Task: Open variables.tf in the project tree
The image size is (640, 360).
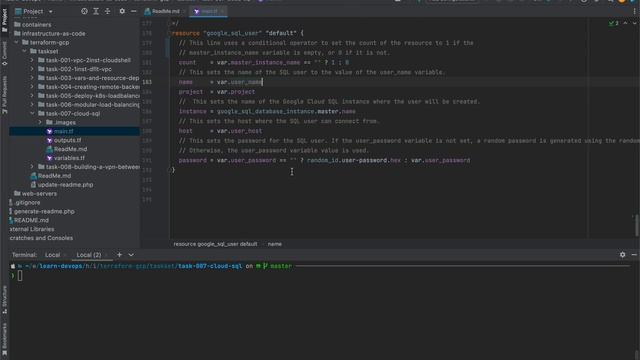Action: pyautogui.click(x=69, y=158)
